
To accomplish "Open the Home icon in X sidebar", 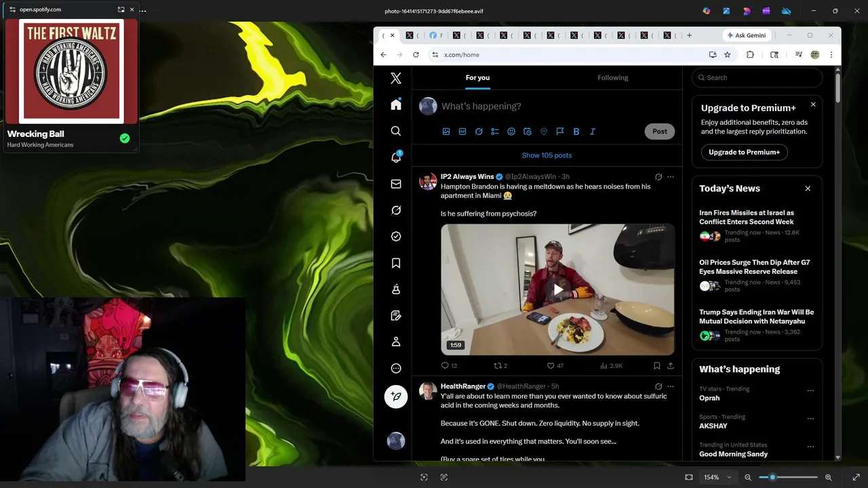I will pyautogui.click(x=396, y=104).
